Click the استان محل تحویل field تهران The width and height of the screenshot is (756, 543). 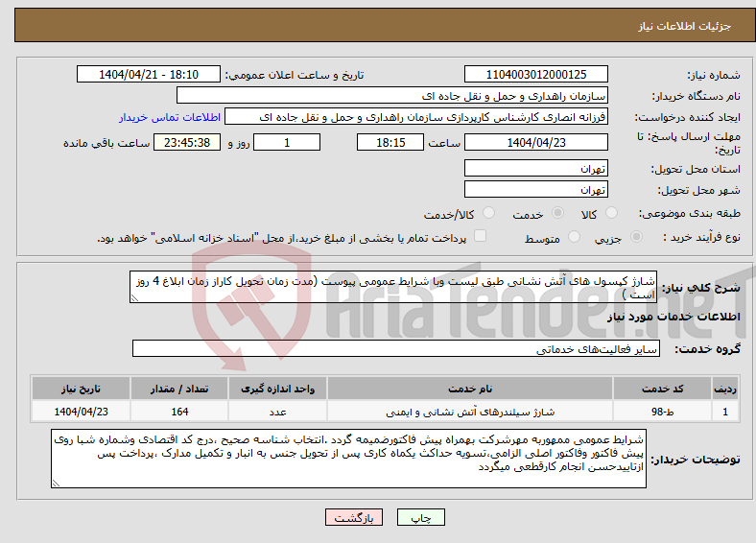(535, 168)
